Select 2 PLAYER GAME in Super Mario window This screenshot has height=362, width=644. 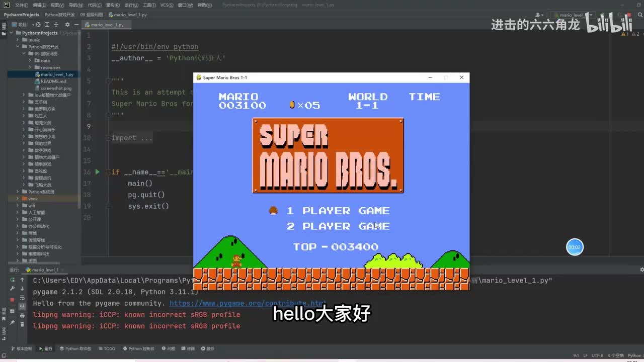(x=338, y=226)
